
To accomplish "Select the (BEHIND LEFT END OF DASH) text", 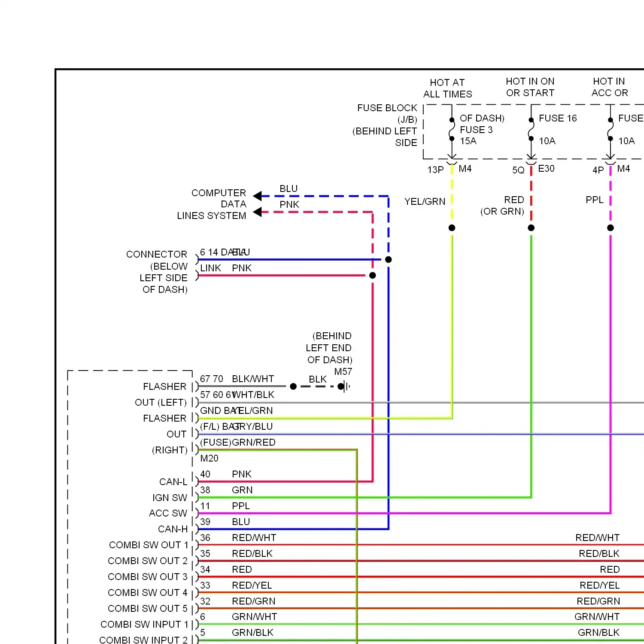I will click(329, 348).
